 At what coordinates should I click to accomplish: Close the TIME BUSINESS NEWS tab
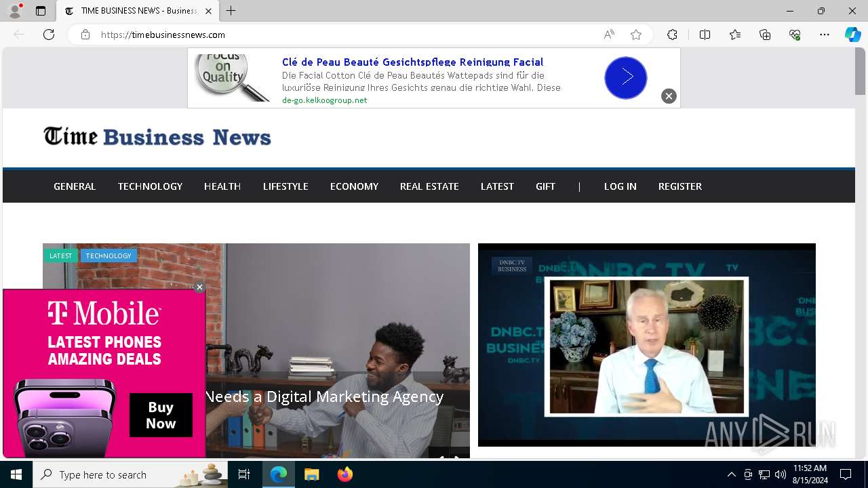click(x=208, y=11)
